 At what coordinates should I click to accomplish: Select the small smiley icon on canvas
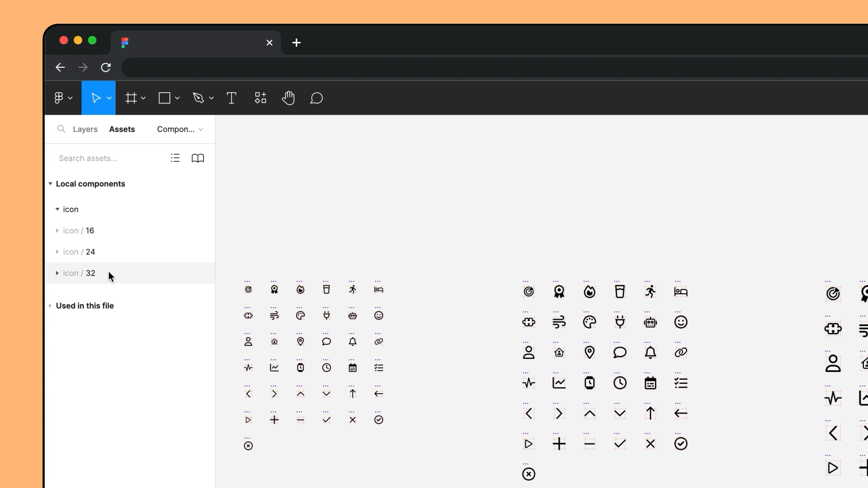(379, 315)
